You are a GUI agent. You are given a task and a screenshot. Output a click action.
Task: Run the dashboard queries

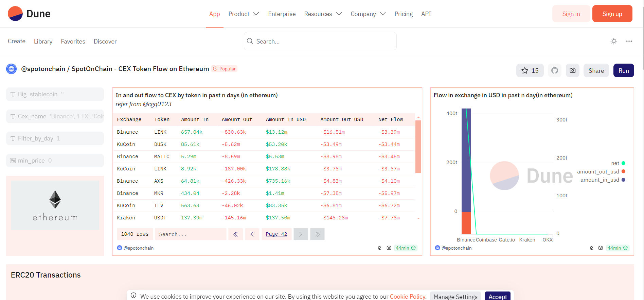[x=624, y=70]
